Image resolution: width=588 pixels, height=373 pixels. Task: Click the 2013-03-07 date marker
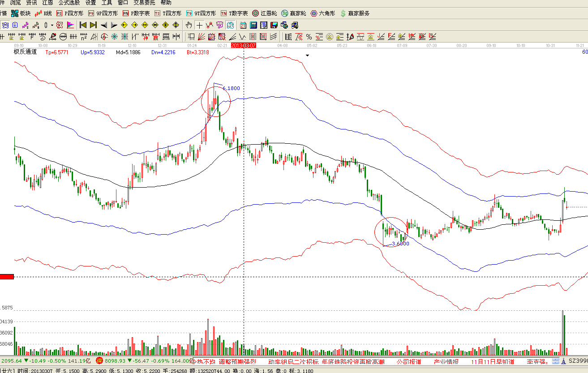coord(243,46)
